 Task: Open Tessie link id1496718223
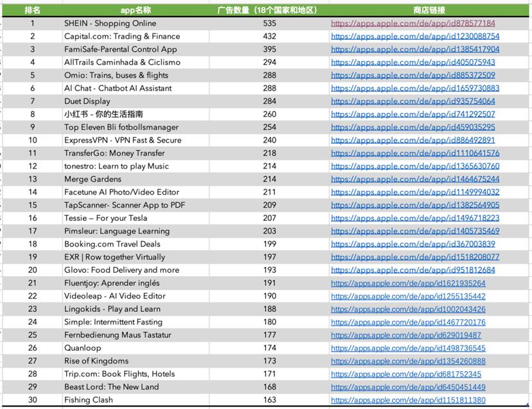[415, 218]
